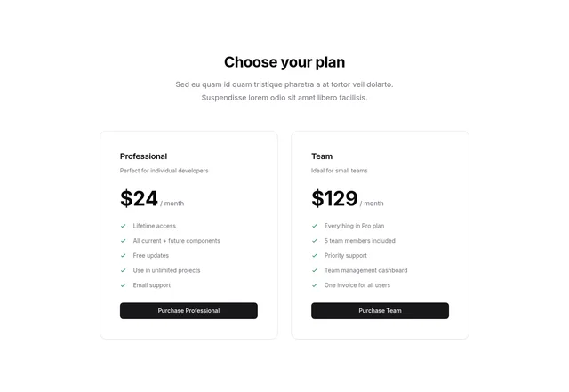Viewport: 569px width, 392px height.
Task: Click the Choose your plan heading
Action: click(x=284, y=62)
